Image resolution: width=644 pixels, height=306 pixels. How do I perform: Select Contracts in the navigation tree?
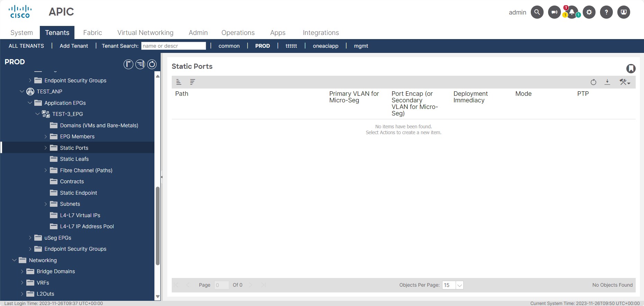click(72, 182)
